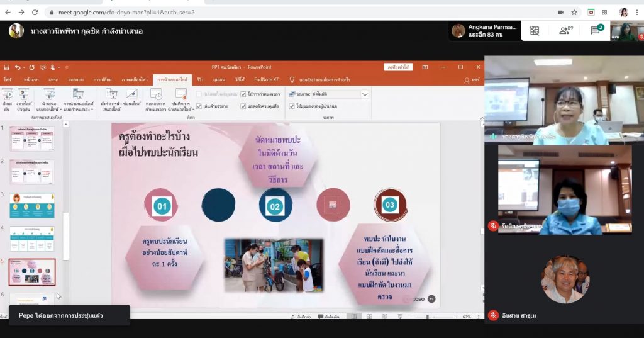Open the Slide Show ribbon tab
The image size is (644, 338).
[x=172, y=80]
